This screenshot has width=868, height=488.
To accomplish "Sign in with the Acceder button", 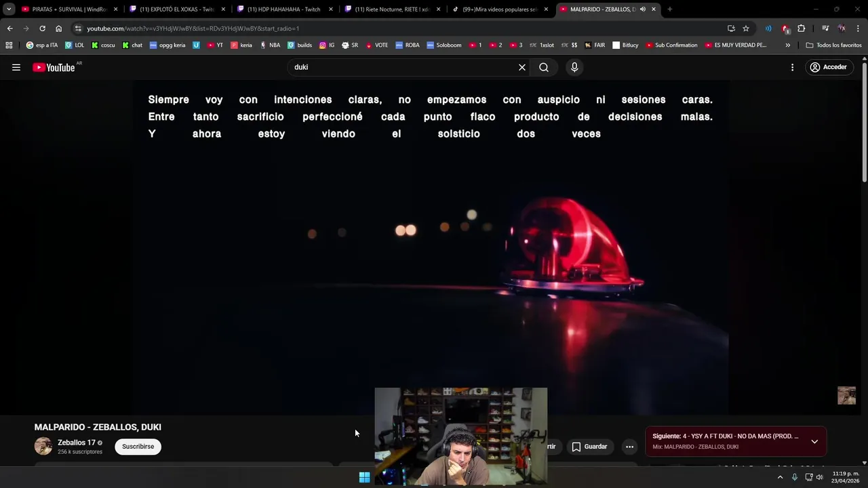I will coord(829,67).
